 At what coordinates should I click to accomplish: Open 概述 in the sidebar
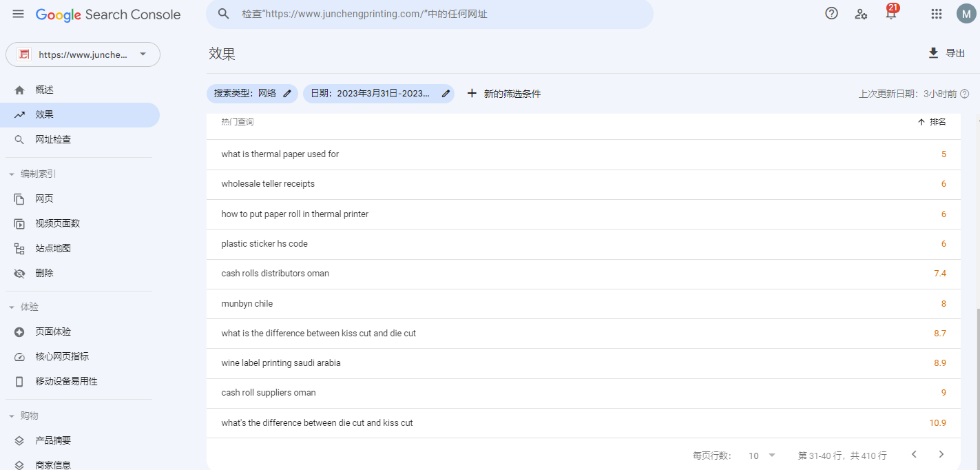tap(45, 90)
